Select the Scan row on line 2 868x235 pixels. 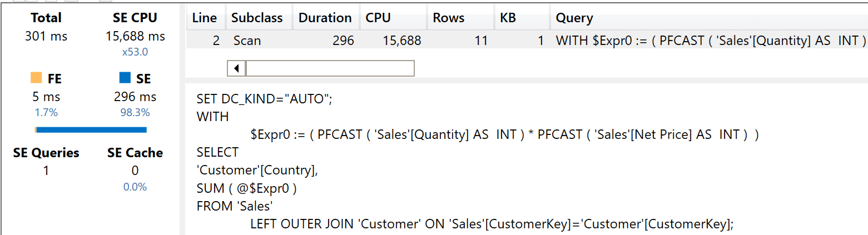point(527,40)
